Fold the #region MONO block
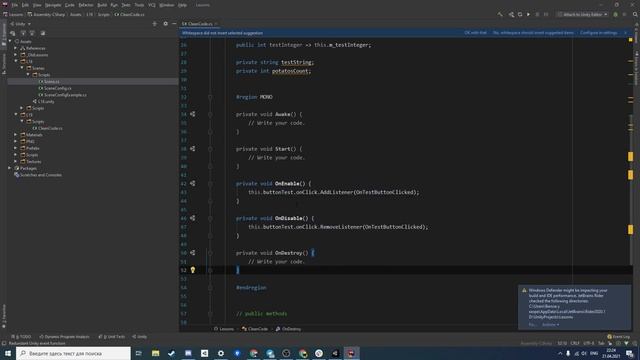The width and height of the screenshot is (640, 360). tap(210, 97)
